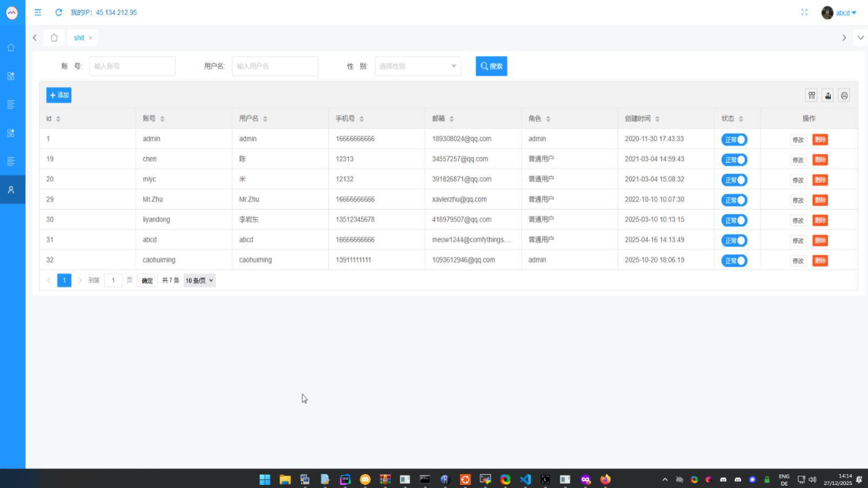Close the shit tab
Screen dimensions: 868x488
coord(90,38)
